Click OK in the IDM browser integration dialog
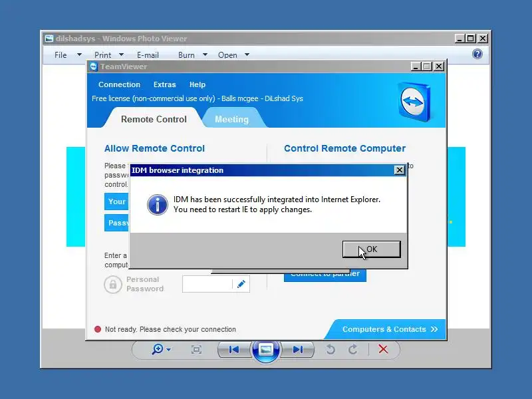The width and height of the screenshot is (532, 399). click(x=372, y=249)
